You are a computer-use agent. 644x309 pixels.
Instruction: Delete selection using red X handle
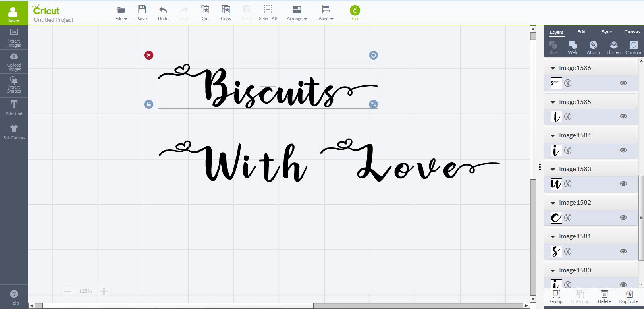(x=149, y=55)
